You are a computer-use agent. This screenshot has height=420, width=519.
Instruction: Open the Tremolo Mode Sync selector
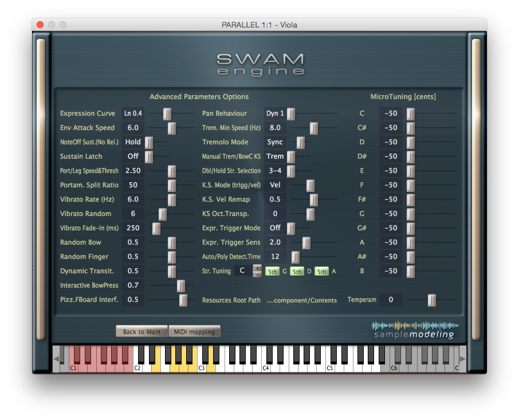click(276, 142)
